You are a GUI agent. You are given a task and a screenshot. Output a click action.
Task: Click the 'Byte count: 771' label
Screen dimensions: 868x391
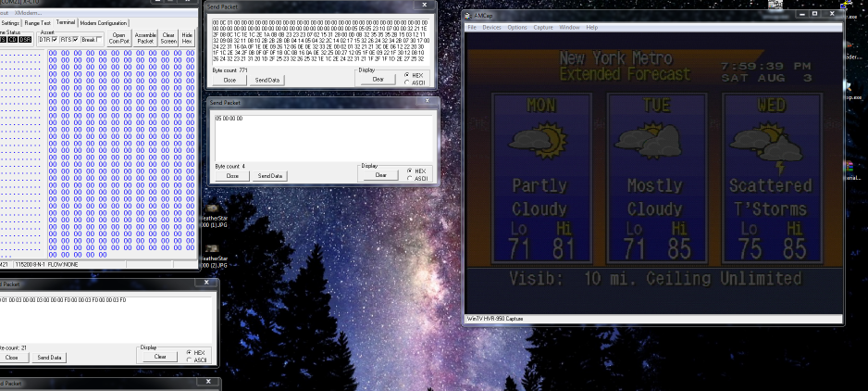229,70
